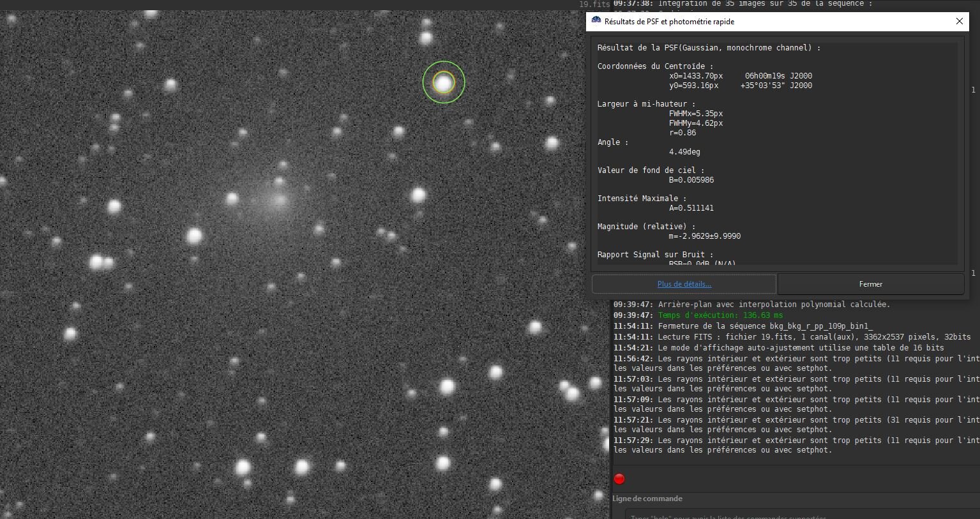Click the log entry timestamped 11:57:21
Viewport: 980px width, 519px height.
point(796,425)
